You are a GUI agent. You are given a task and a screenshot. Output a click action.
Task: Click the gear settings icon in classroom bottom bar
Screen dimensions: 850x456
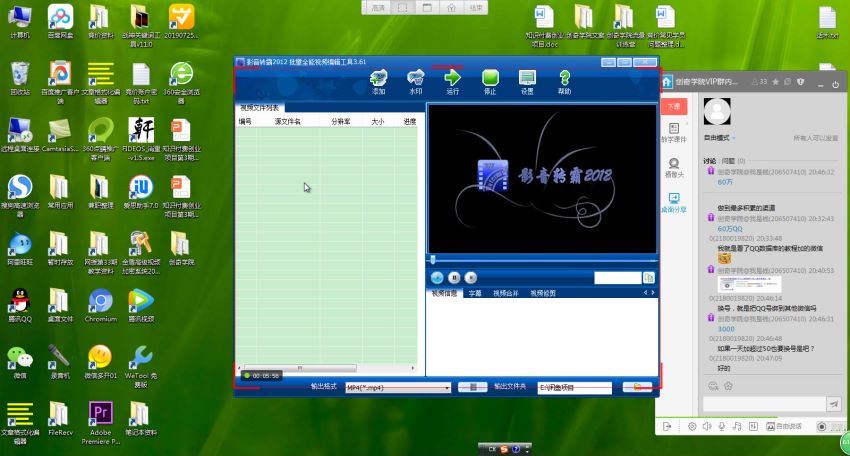[x=692, y=427]
